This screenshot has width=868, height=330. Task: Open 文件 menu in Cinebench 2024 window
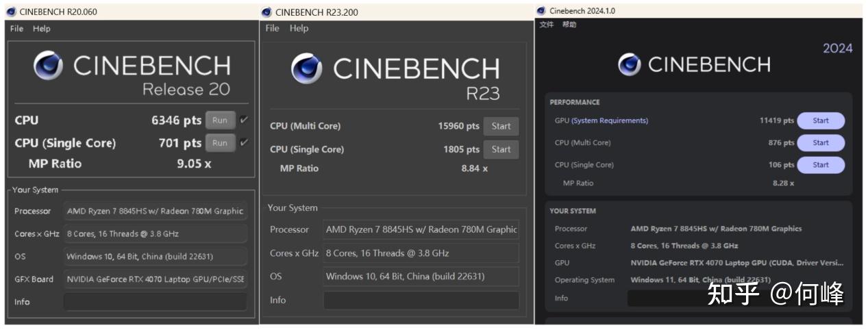[546, 25]
